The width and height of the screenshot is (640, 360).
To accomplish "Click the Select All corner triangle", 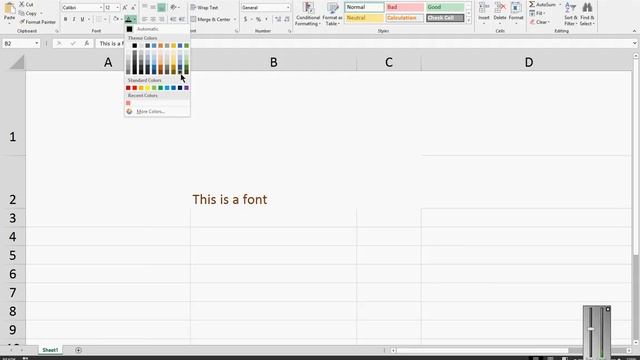I will pos(17,62).
